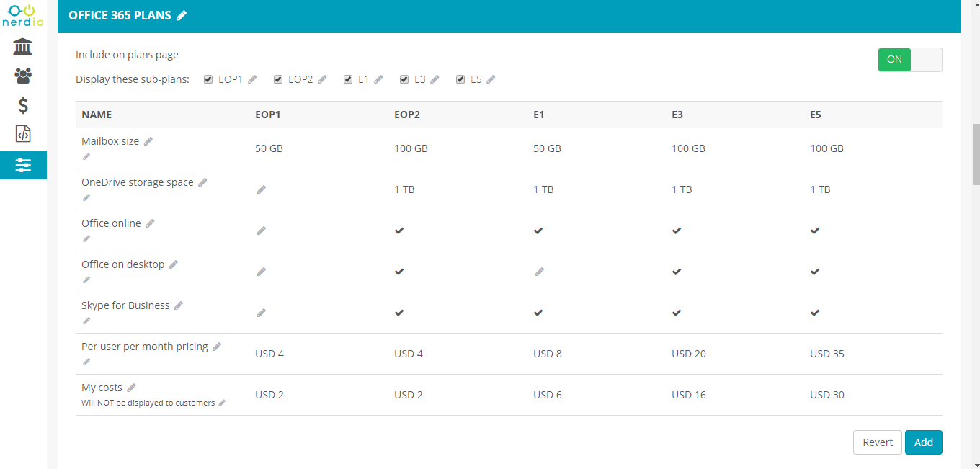Viewport: 980px width, 469px height.
Task: Edit EOP1 OneDrive storage space value pencil
Action: tap(262, 189)
